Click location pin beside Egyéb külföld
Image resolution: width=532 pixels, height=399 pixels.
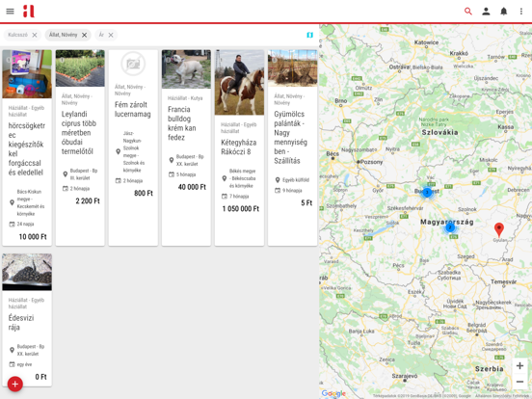pyautogui.click(x=278, y=180)
